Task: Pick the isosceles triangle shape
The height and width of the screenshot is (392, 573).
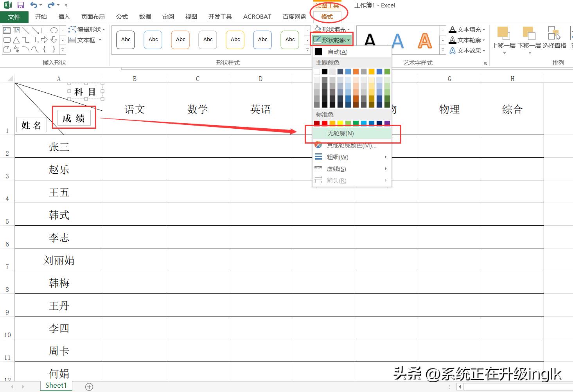Action: pyautogui.click(x=16, y=40)
